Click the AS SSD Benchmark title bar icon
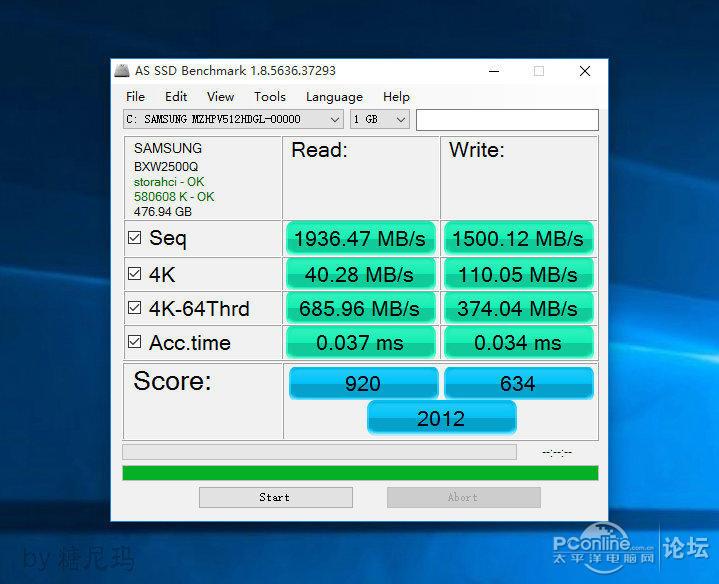The image size is (719, 584). pos(122,71)
